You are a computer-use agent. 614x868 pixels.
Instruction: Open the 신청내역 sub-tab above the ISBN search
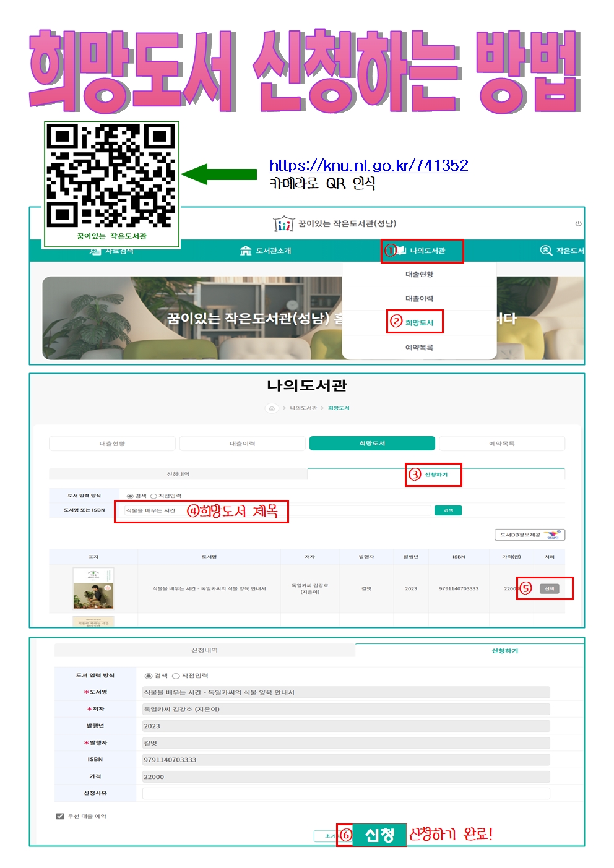point(178,474)
